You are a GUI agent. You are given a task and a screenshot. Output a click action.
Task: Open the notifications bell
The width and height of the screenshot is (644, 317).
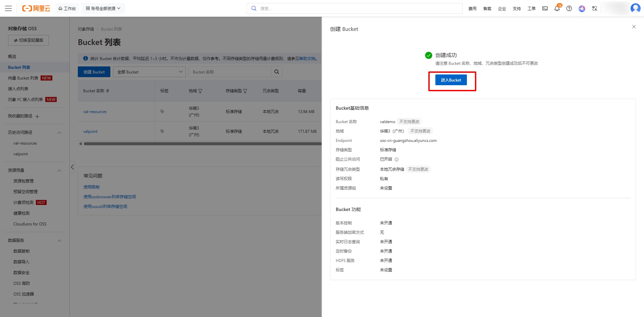click(x=557, y=8)
